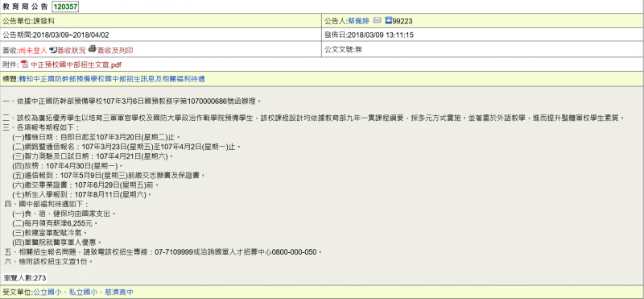644x299 pixels.
Task: Open announcer link 蔡佩婷
Action: (358, 21)
